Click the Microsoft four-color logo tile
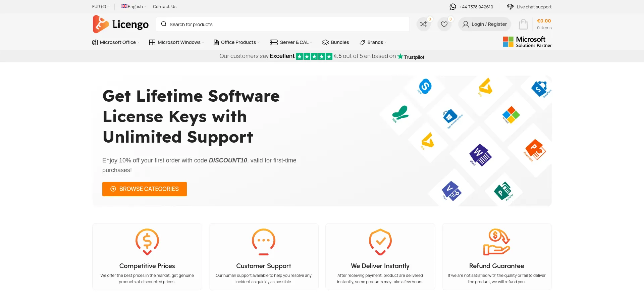 [511, 115]
